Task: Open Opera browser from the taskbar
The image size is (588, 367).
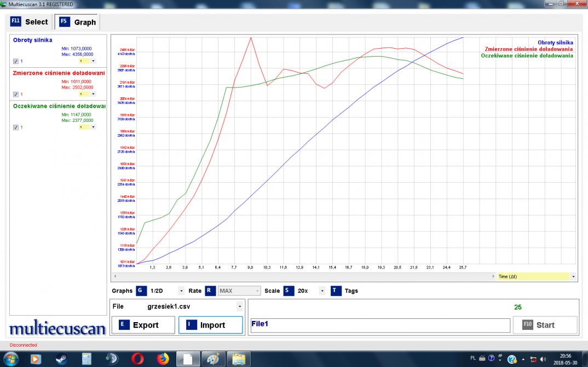Action: 137,359
